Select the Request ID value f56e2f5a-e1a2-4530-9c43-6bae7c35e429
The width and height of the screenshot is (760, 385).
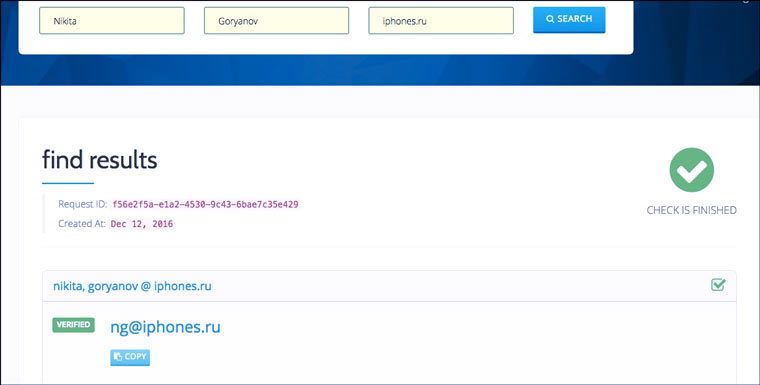coord(205,205)
